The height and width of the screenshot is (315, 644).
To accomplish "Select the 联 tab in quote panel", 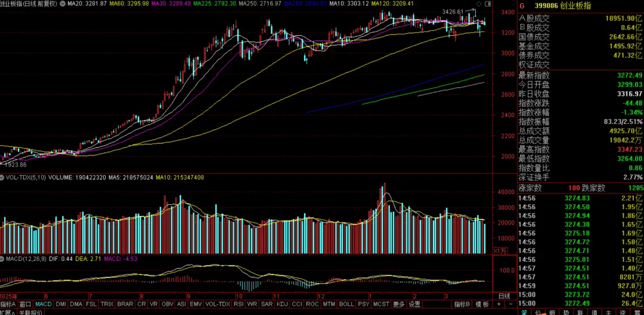I will point(580,313).
